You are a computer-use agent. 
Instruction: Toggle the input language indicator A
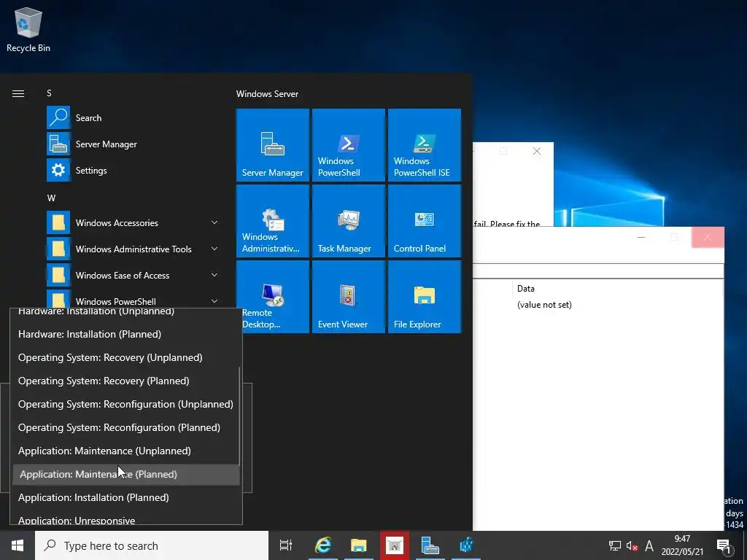(649, 545)
